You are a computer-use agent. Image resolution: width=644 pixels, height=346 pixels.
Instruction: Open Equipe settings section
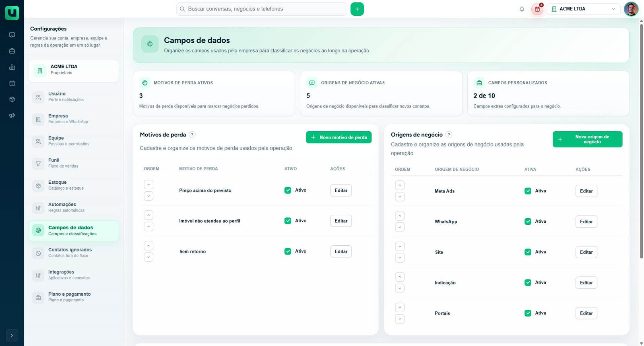(x=74, y=141)
